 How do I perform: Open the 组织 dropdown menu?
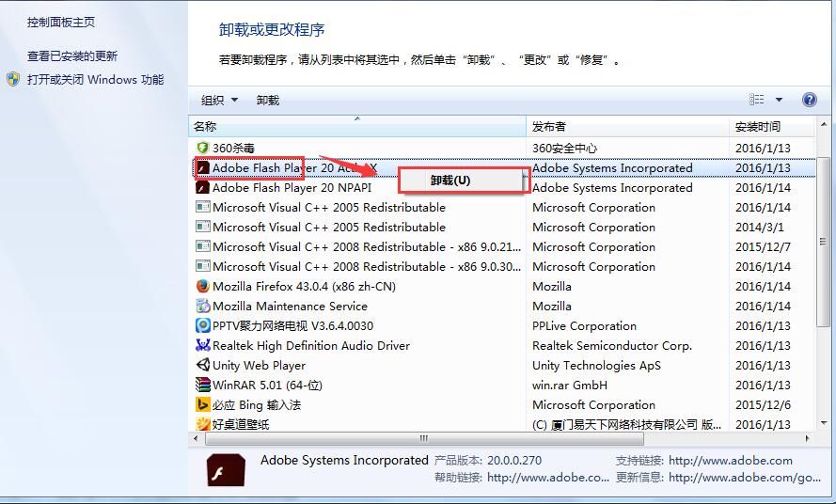[219, 101]
